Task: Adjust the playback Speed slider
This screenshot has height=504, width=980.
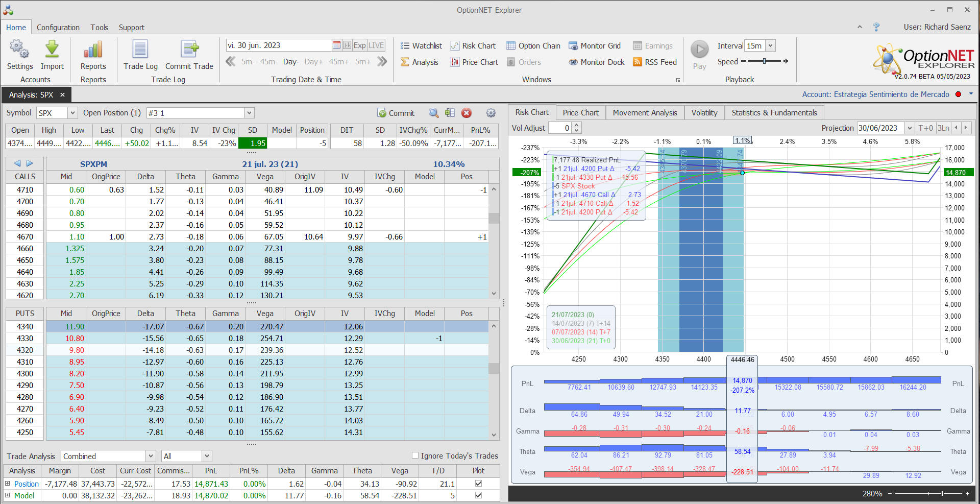Action: pyautogui.click(x=764, y=61)
